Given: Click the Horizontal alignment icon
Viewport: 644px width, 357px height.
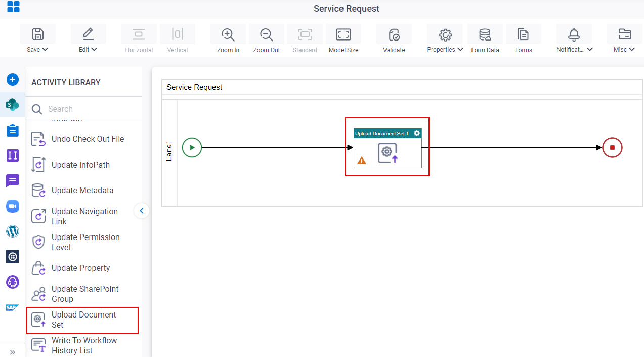Looking at the screenshot, I should click(x=139, y=34).
